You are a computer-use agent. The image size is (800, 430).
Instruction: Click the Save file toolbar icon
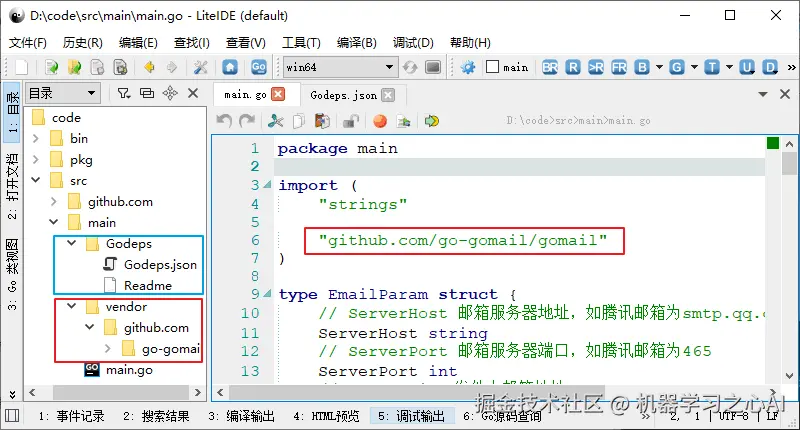pyautogui.click(x=97, y=67)
